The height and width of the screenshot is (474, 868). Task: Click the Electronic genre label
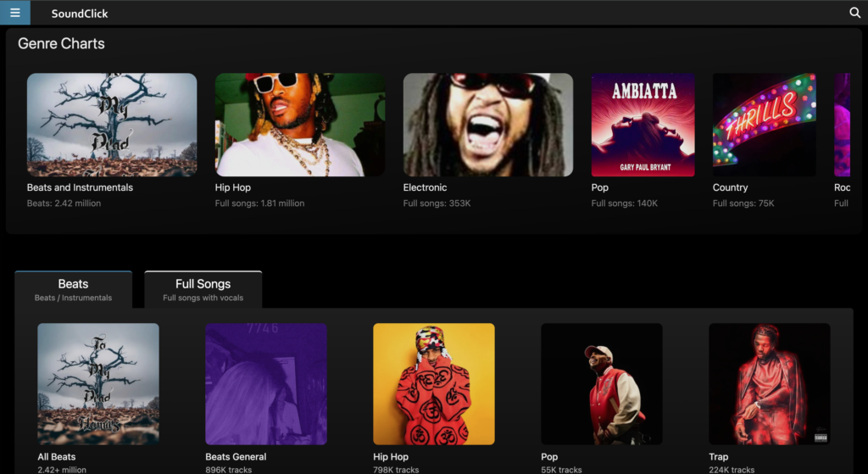coord(425,187)
